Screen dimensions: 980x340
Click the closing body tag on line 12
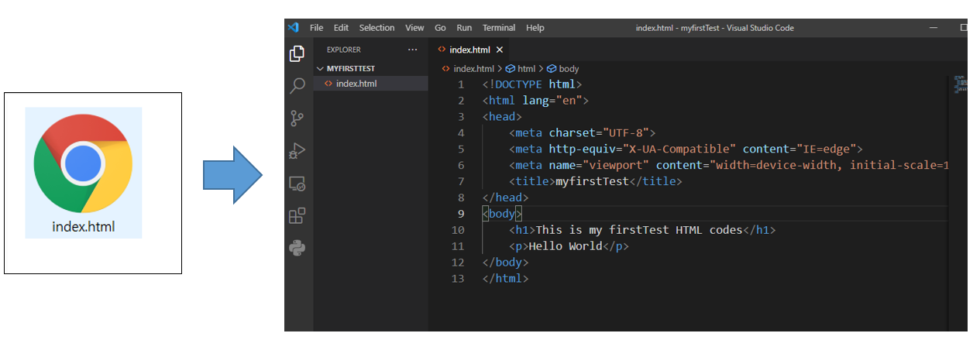pyautogui.click(x=505, y=262)
